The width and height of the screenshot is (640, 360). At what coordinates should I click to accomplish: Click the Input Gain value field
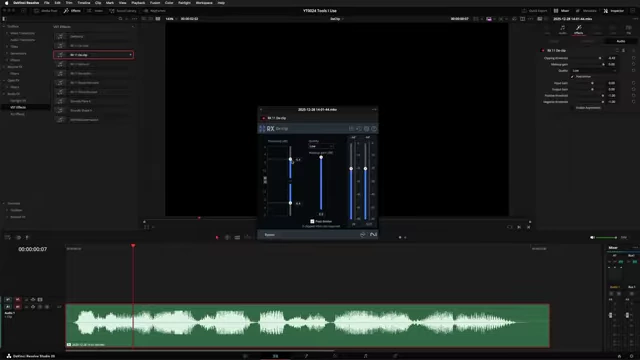click(x=611, y=83)
